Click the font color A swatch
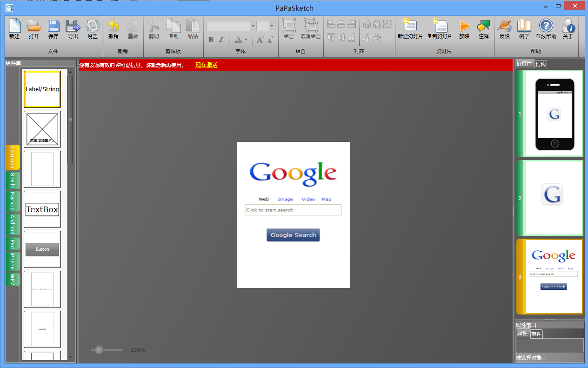 pos(238,40)
